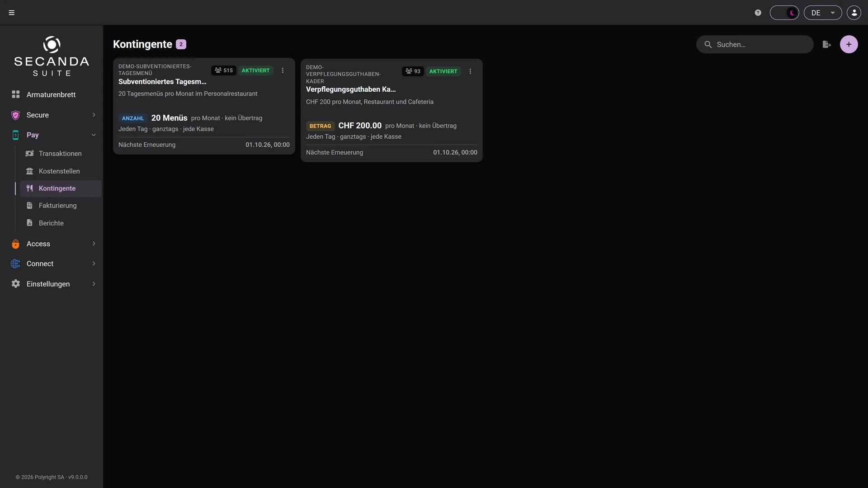This screenshot has height=488, width=868.
Task: Click AKTIVIERT status on Verpflegungsguthaben card
Action: 443,71
